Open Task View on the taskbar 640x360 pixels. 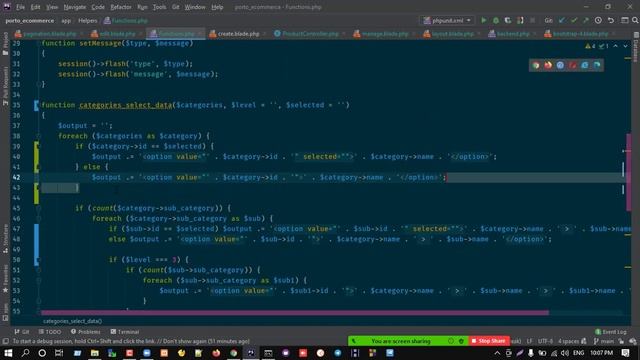[x=59, y=353]
